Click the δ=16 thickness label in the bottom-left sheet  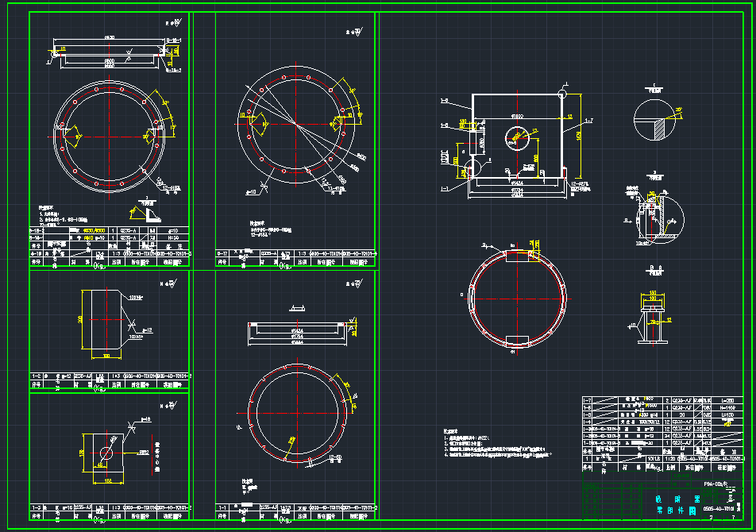pos(146,420)
